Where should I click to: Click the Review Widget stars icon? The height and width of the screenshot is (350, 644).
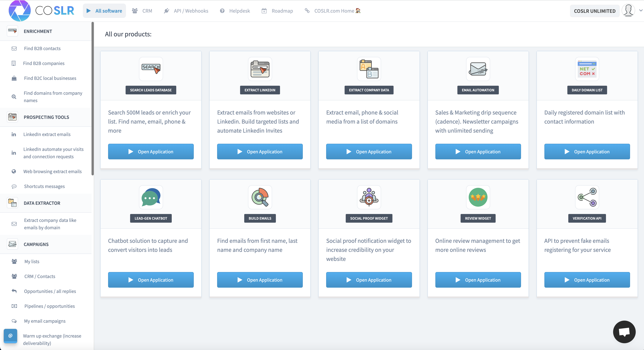coord(478,197)
